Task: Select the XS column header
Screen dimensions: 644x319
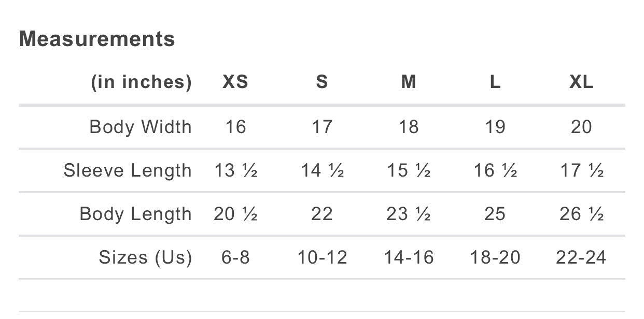Action: pos(235,82)
